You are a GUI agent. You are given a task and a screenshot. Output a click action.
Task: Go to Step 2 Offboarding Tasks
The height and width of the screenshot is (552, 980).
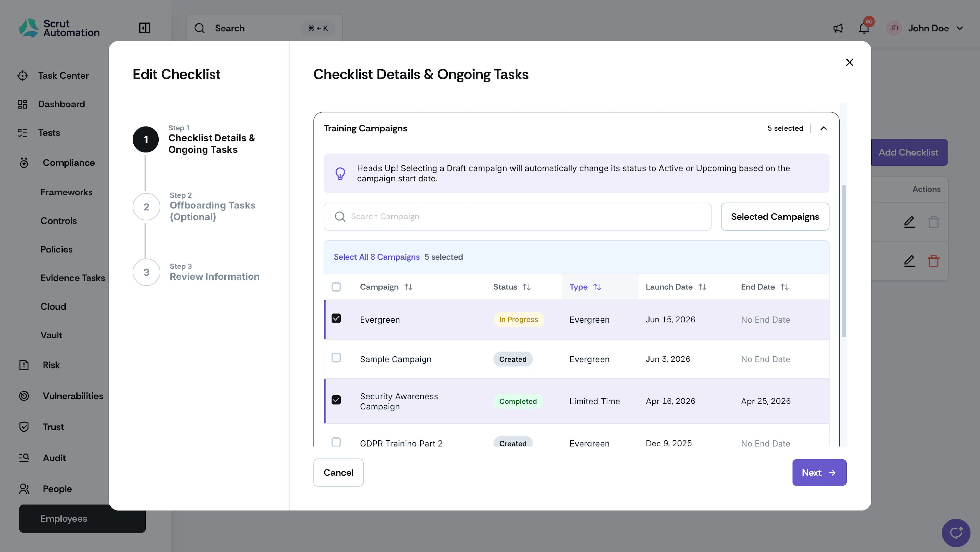[x=195, y=207]
